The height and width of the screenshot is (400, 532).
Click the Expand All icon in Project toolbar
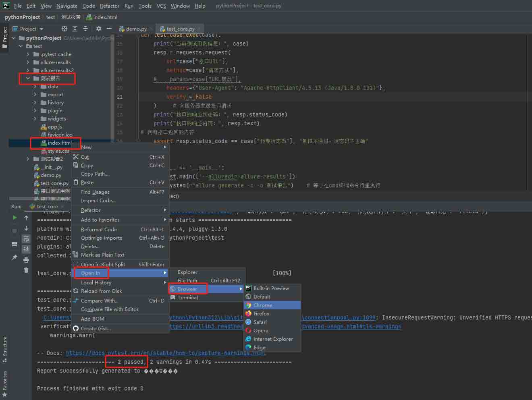click(x=75, y=29)
